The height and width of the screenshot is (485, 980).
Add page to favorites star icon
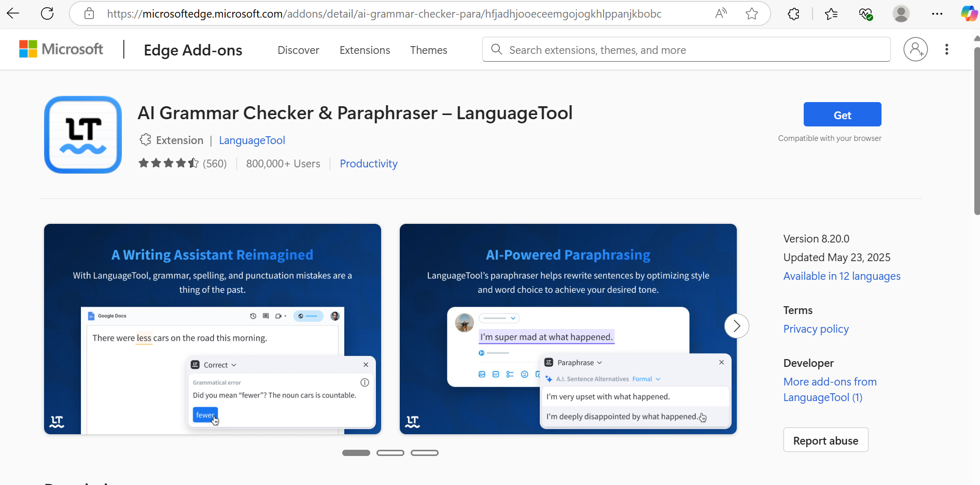tap(752, 13)
